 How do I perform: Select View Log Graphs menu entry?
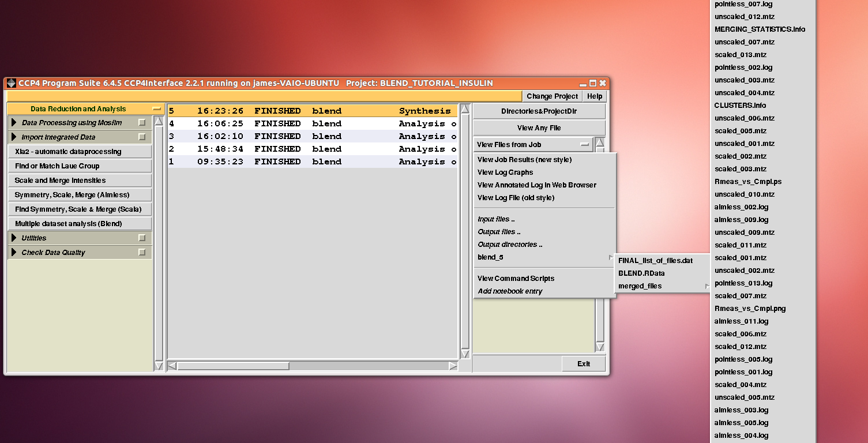[x=505, y=172]
